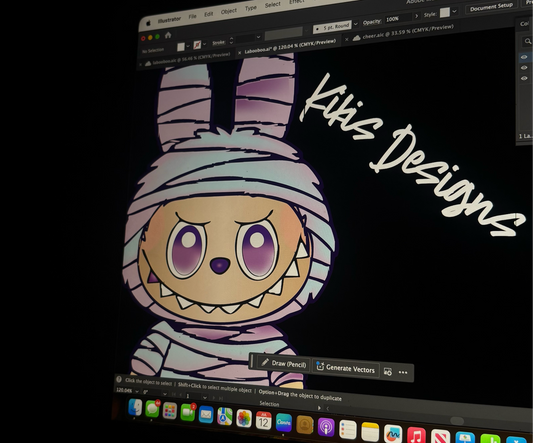Image resolution: width=533 pixels, height=443 pixels.
Task: Open the Object menu
Action: coord(228,12)
